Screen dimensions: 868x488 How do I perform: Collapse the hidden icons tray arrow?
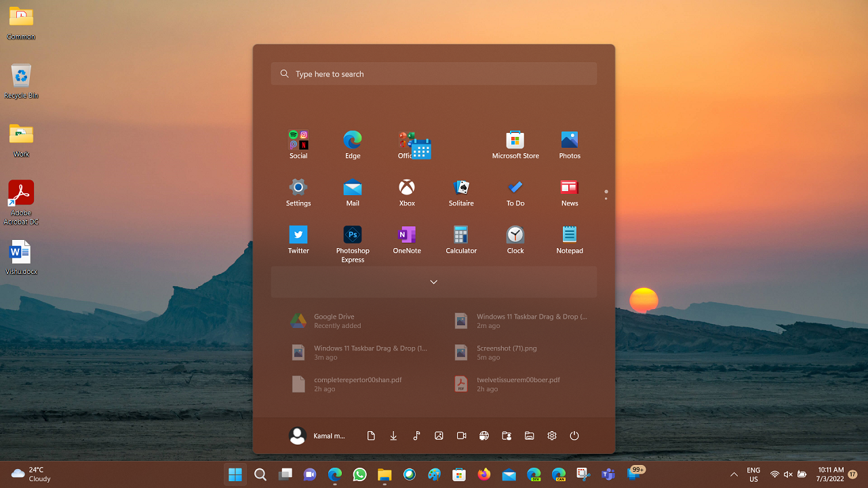733,474
